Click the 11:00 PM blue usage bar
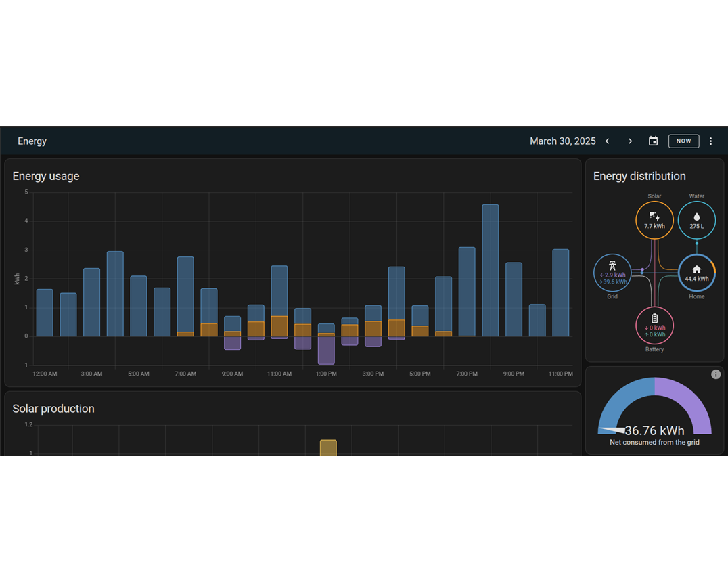Screen dimensions: 728x582 pyautogui.click(x=560, y=292)
